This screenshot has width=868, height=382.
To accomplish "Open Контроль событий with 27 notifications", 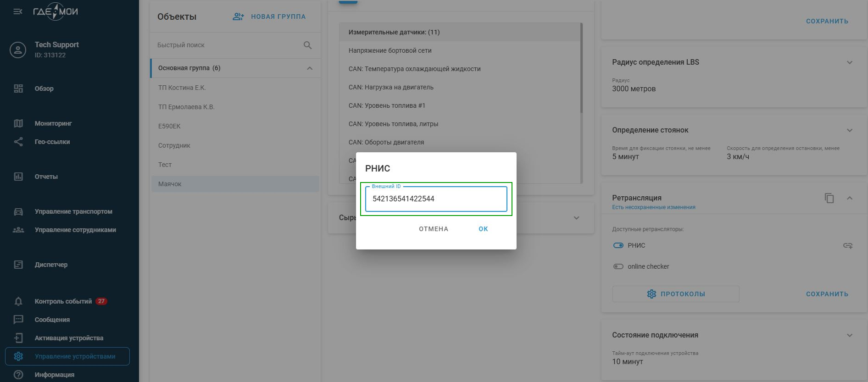I will tap(63, 301).
